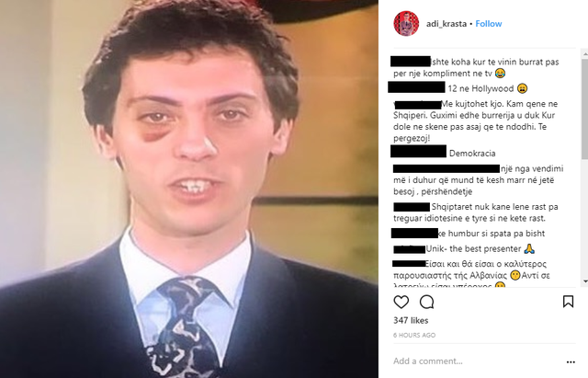Click the commenter name before 'Demokracia'
The height and width of the screenshot is (378, 588).
click(419, 151)
